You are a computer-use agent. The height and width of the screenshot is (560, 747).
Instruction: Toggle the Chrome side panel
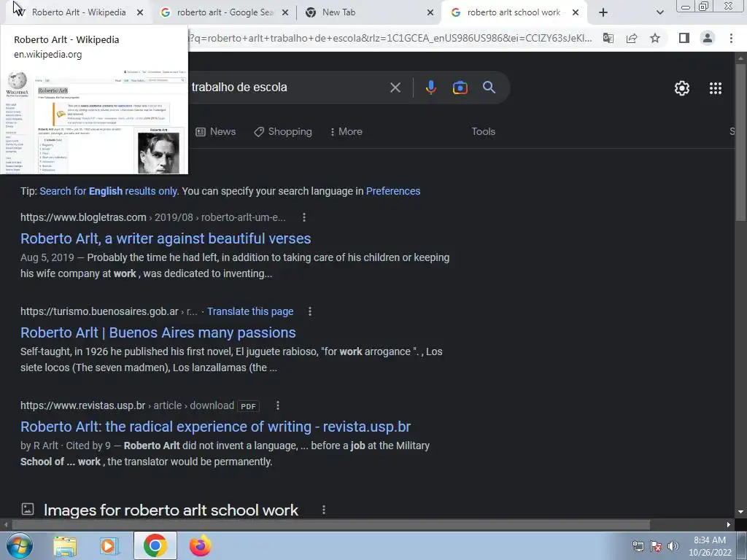[x=684, y=38]
